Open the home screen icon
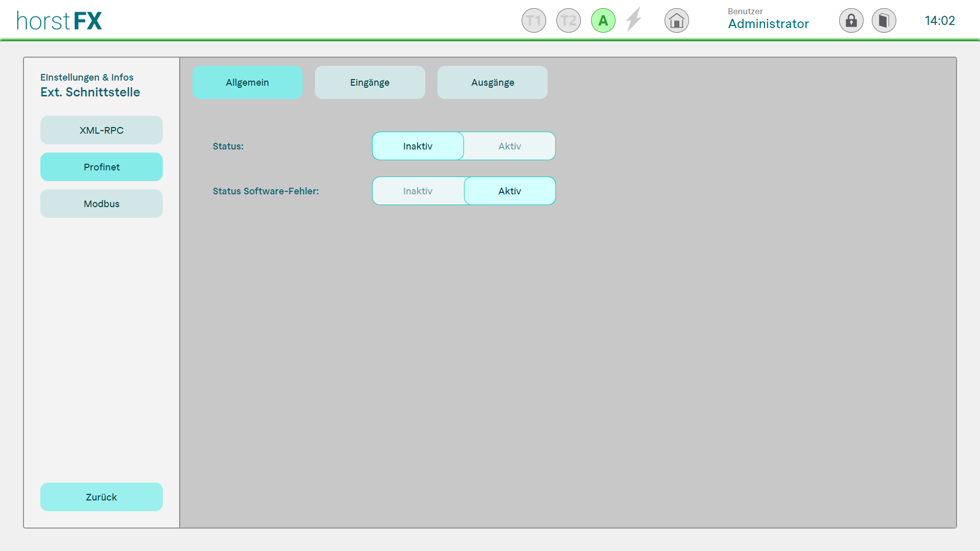The height and width of the screenshot is (551, 980). pyautogui.click(x=676, y=21)
